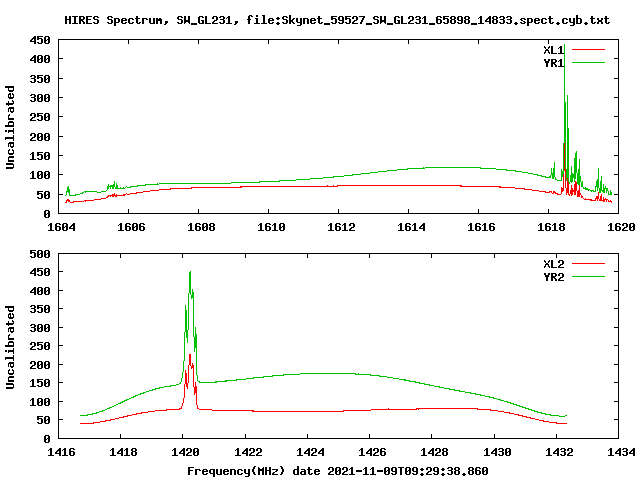Click the 1420 x-axis tick label

[x=185, y=452]
